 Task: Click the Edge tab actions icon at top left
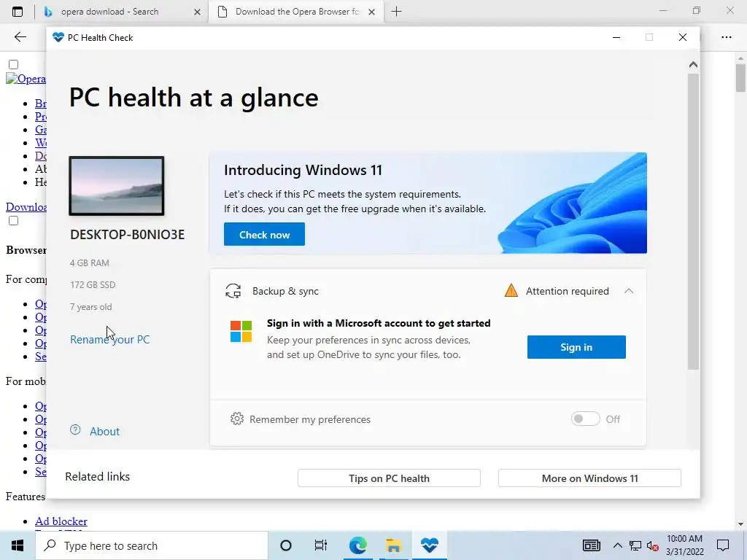click(x=18, y=12)
